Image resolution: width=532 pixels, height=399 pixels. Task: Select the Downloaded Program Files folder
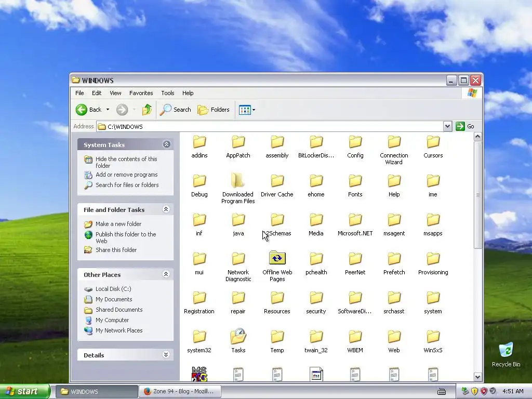coord(238,188)
